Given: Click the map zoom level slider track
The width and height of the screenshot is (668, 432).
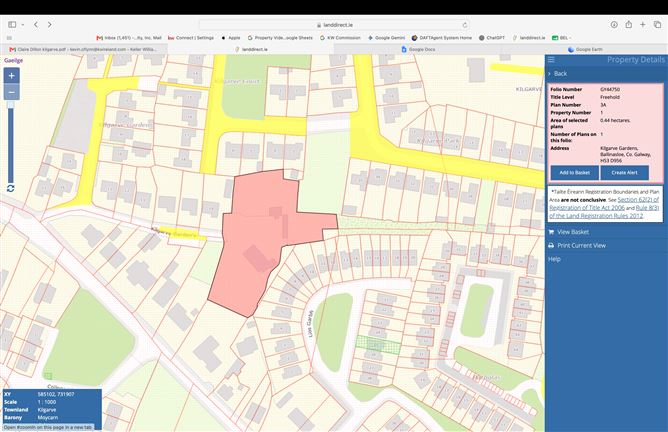Looking at the screenshot, I should pyautogui.click(x=11, y=143).
